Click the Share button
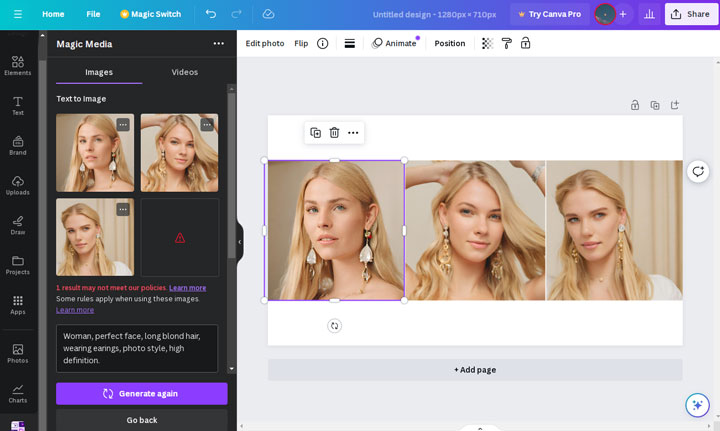Screen dimensions: 720x431 tap(691, 14)
